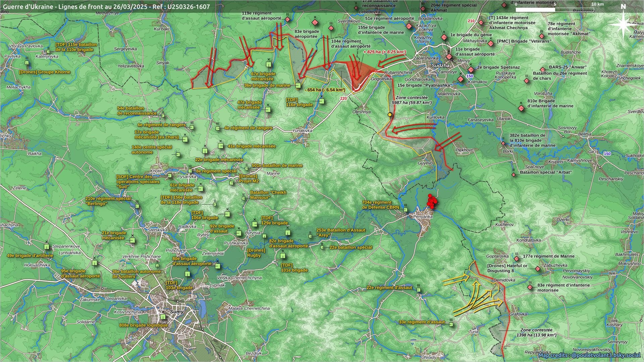
Task: Click the 177e régiment de Marine icon
Action: point(517,258)
